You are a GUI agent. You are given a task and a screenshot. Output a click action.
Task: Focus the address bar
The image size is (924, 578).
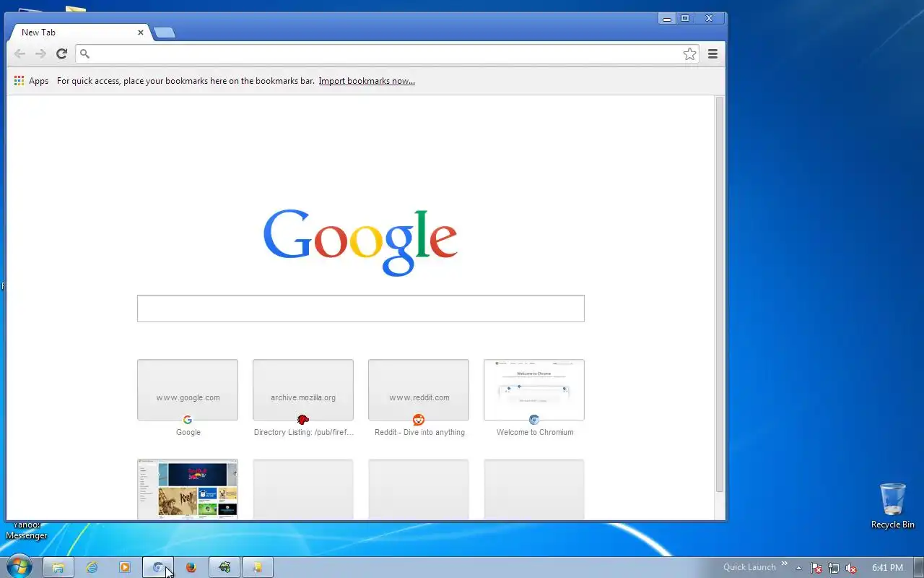pos(386,53)
